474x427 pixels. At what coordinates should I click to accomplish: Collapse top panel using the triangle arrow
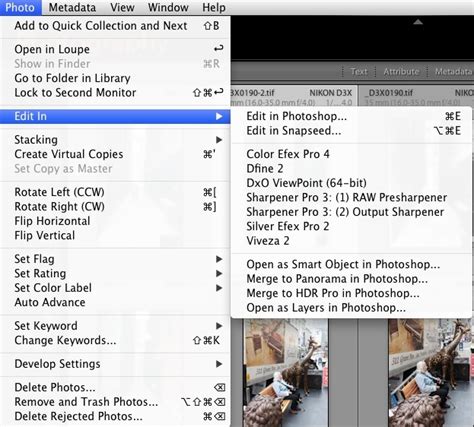[x=418, y=22]
